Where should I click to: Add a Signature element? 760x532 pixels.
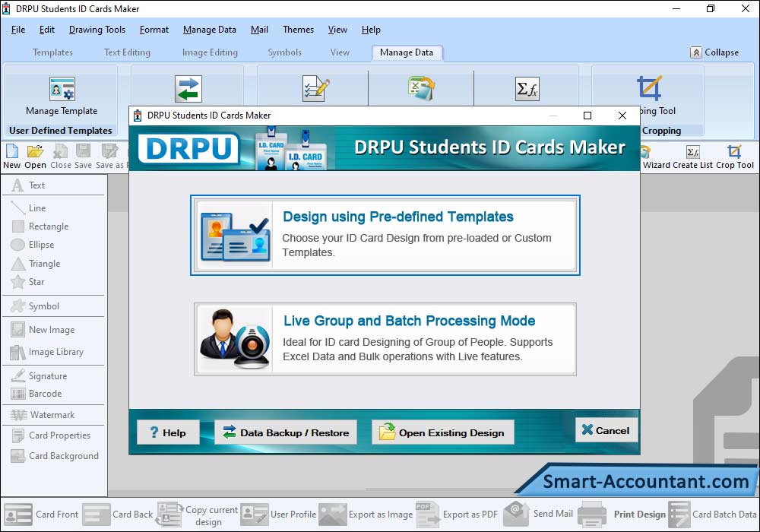40,376
